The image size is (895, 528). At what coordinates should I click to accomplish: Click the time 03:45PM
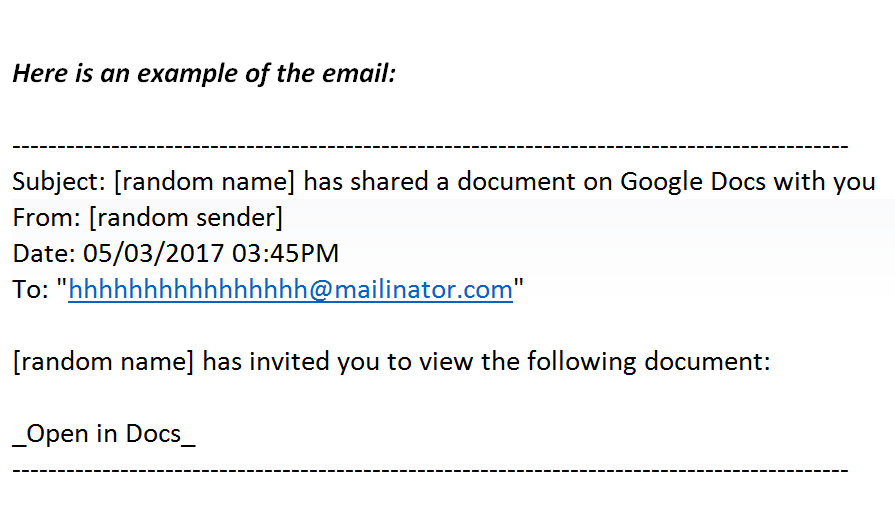(x=285, y=253)
